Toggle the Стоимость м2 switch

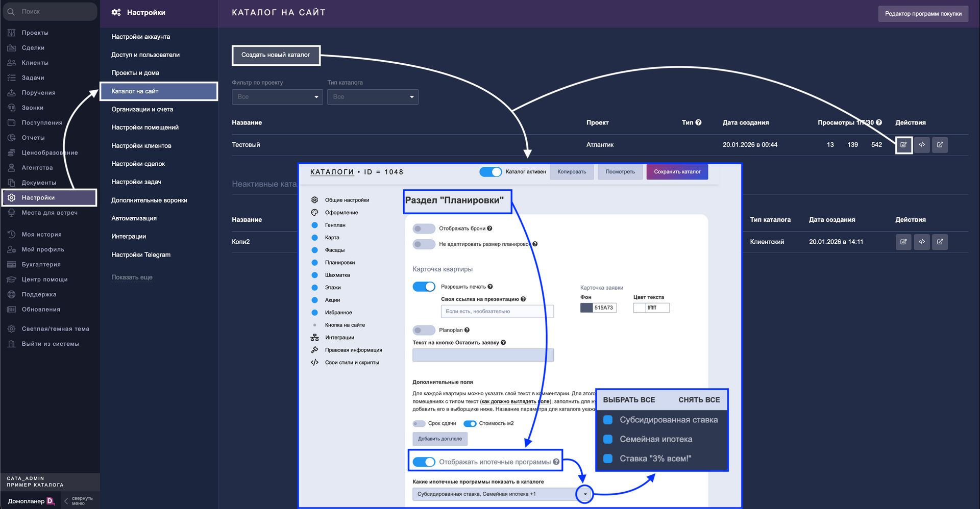tap(470, 423)
